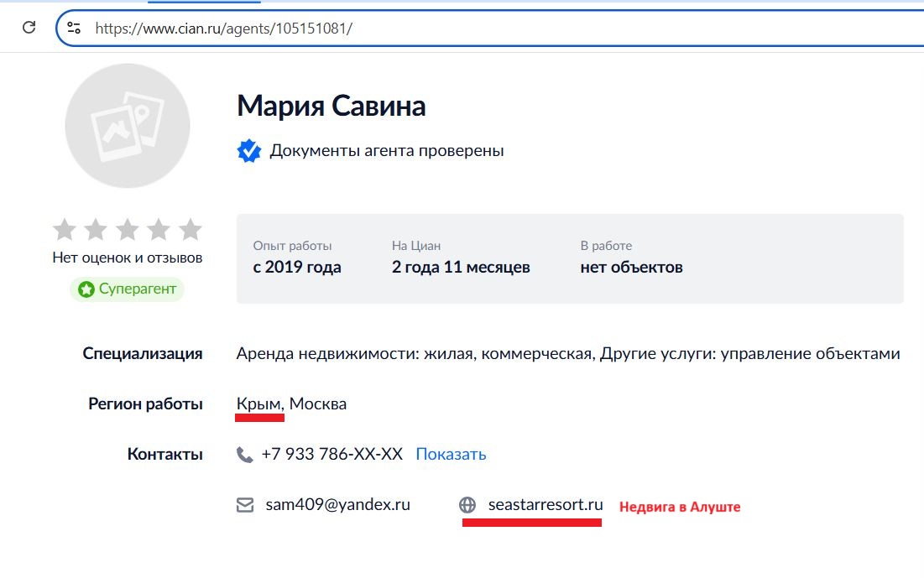Reveal the phone number with Показать
Viewport: 924px width, 578px height.
[x=451, y=455]
